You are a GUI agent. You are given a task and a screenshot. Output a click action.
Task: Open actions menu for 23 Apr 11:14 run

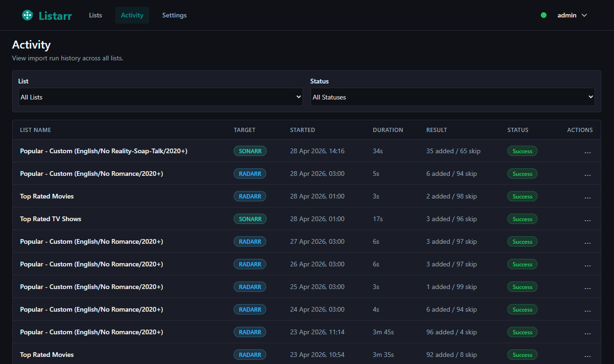click(588, 333)
